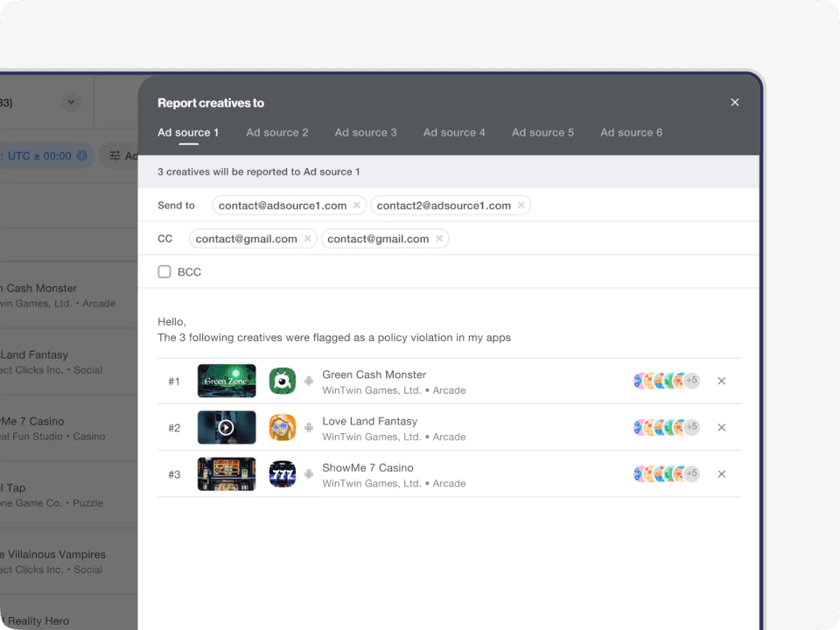Expand the dropdown chevron in background window
The width and height of the screenshot is (840, 630).
click(71, 101)
